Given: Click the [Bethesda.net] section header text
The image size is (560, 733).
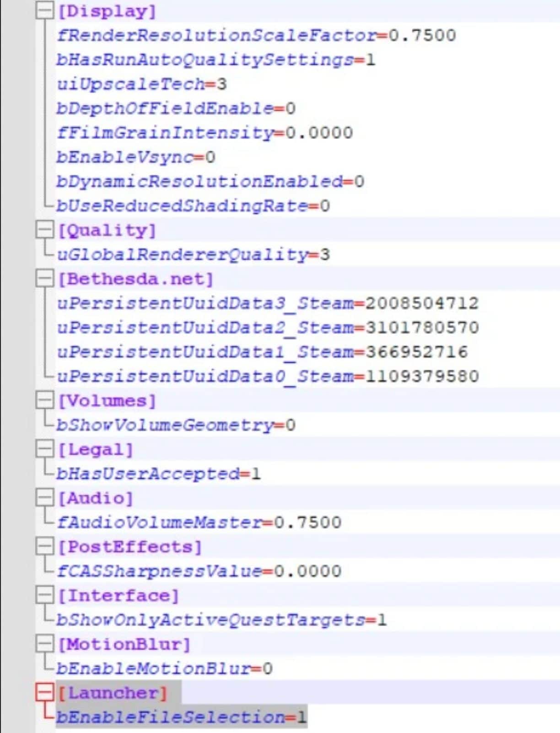Looking at the screenshot, I should pyautogui.click(x=135, y=279).
